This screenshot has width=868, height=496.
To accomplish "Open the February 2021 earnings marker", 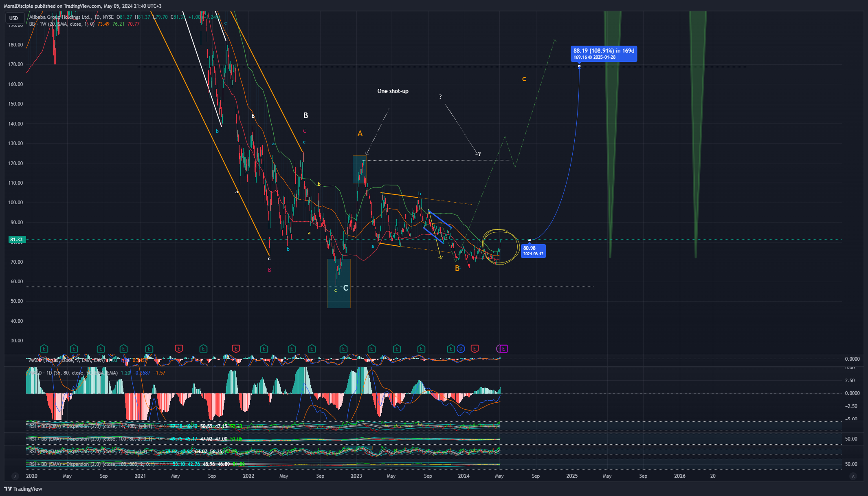I will [149, 348].
